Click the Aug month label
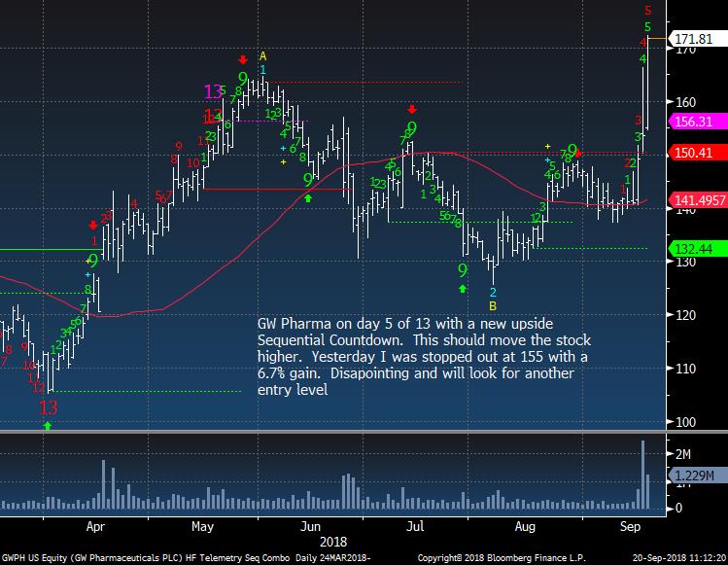This screenshot has height=565, width=728. [525, 526]
